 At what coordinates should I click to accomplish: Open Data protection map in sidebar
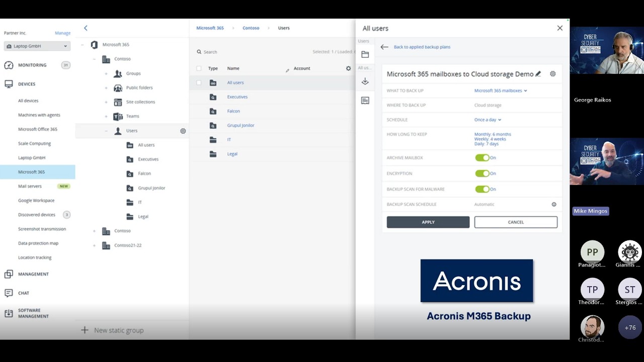pyautogui.click(x=38, y=243)
